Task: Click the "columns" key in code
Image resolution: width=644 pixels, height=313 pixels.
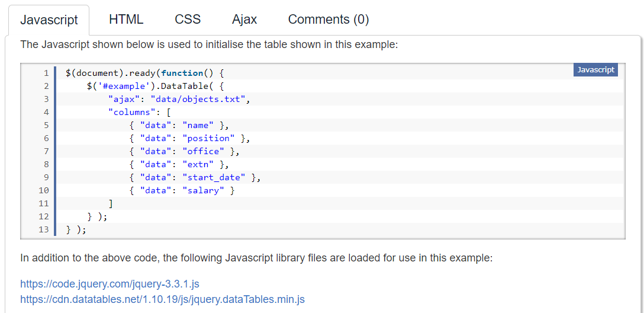Action: pyautogui.click(x=132, y=112)
